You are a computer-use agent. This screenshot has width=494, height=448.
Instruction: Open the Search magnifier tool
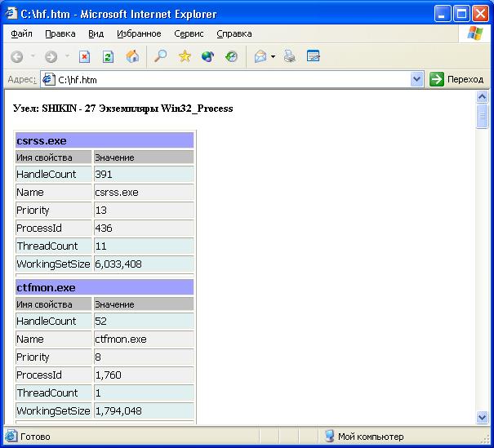[161, 57]
